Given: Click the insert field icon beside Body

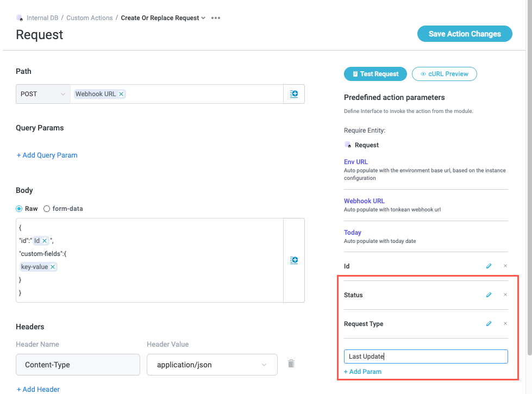Looking at the screenshot, I should coord(293,260).
